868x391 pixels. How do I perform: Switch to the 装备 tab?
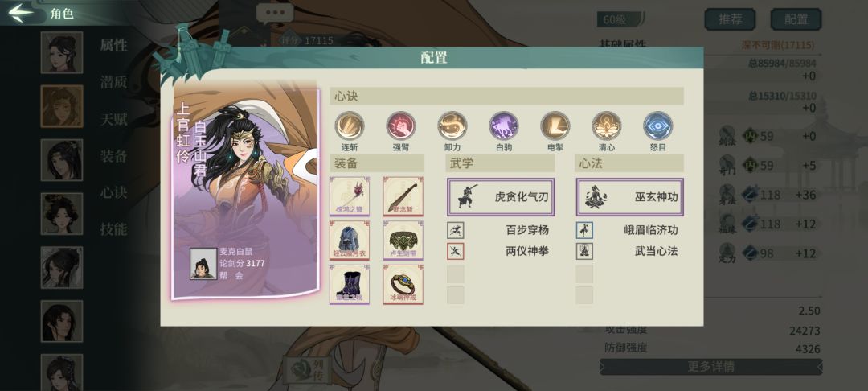pos(113,156)
